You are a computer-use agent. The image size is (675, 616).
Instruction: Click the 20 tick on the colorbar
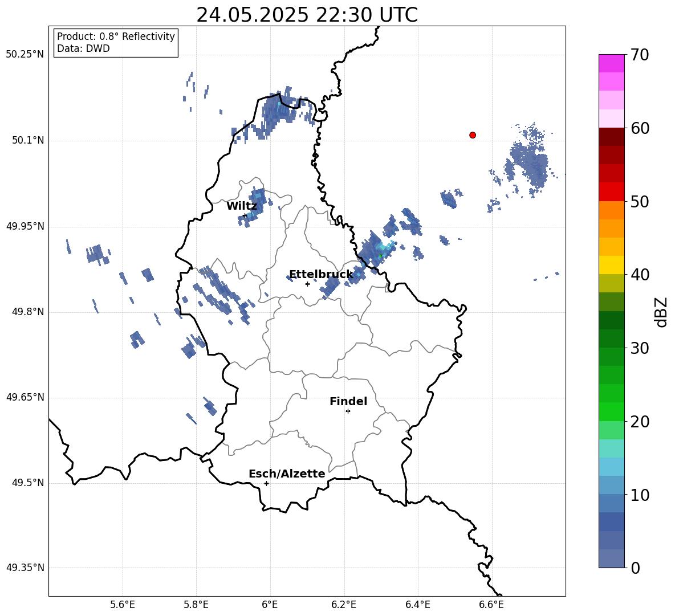[x=640, y=422]
